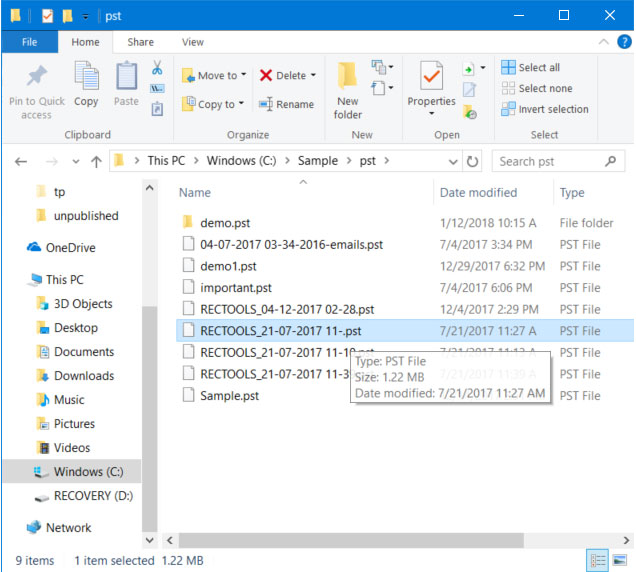
Task: Click the Edit file icon
Action: [x=469, y=90]
